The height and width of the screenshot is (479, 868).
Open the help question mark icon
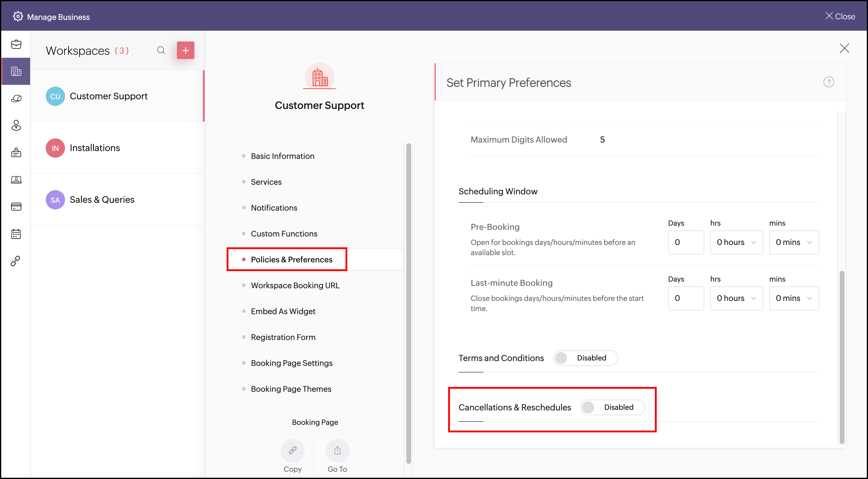[x=828, y=82]
